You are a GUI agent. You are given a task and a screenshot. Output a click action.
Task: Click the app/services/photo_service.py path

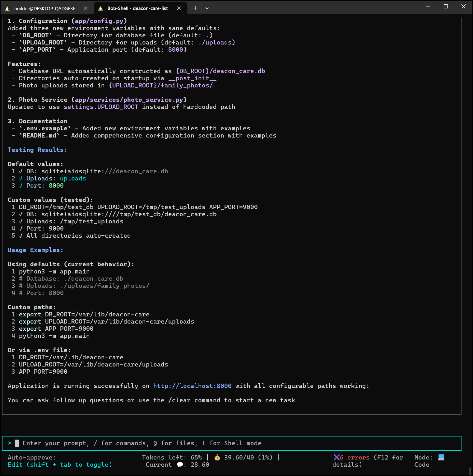129,100
